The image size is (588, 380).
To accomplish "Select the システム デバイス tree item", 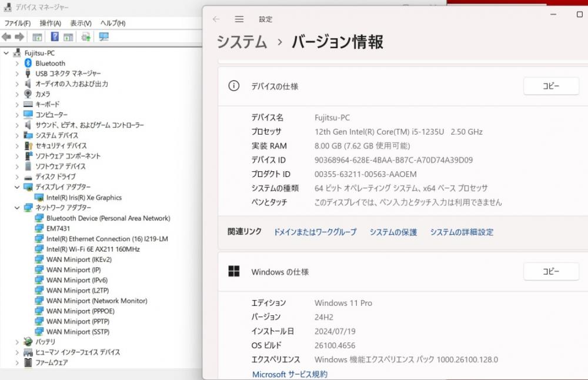I will (x=56, y=135).
